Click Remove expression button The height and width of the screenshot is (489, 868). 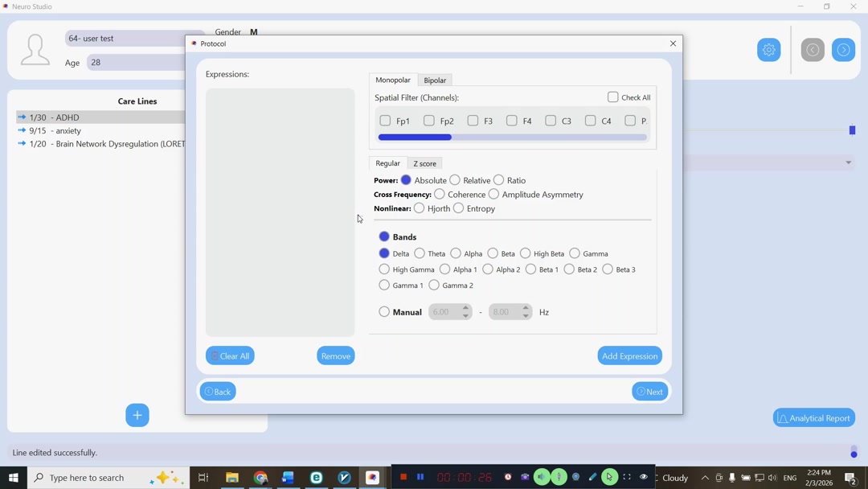[335, 355]
